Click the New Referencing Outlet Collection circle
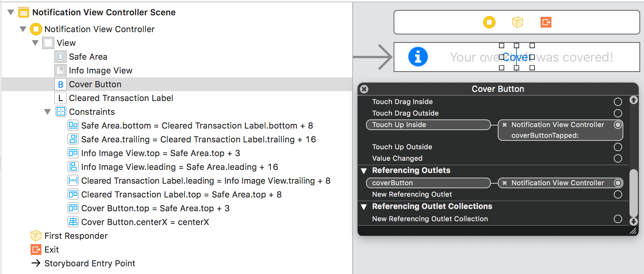Screen dimensions: 644x274 [x=618, y=219]
